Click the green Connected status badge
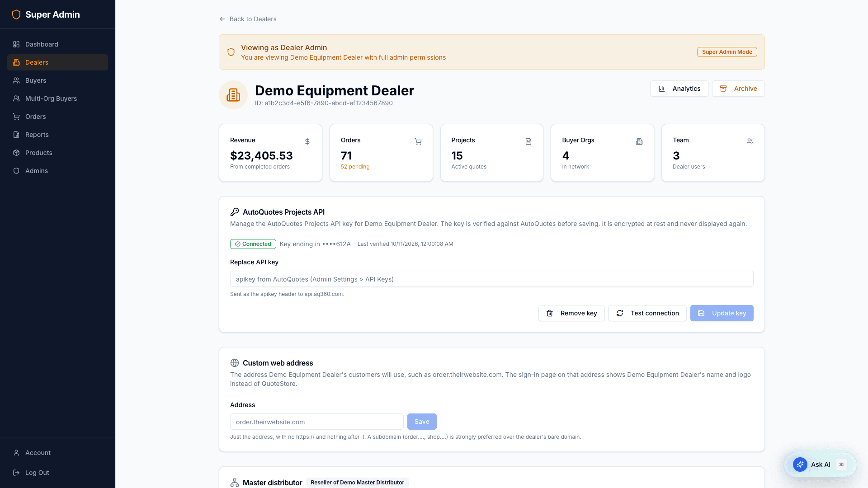868x488 pixels. click(253, 244)
